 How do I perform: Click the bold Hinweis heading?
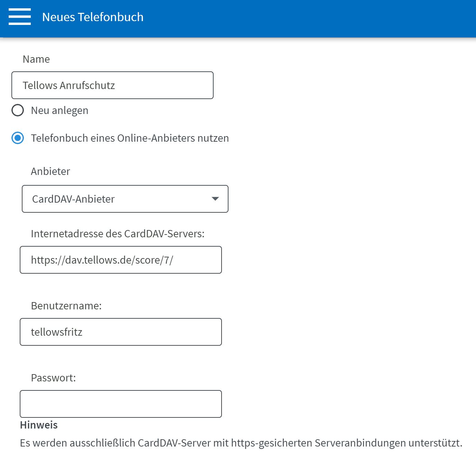click(x=39, y=425)
